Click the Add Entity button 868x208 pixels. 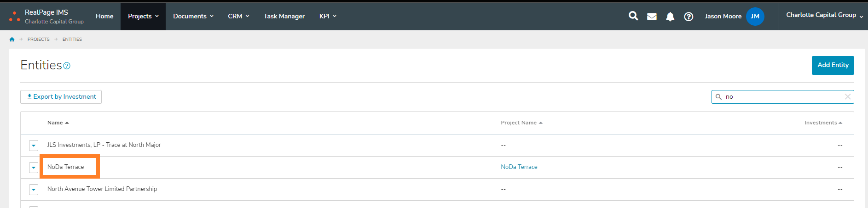coord(833,65)
